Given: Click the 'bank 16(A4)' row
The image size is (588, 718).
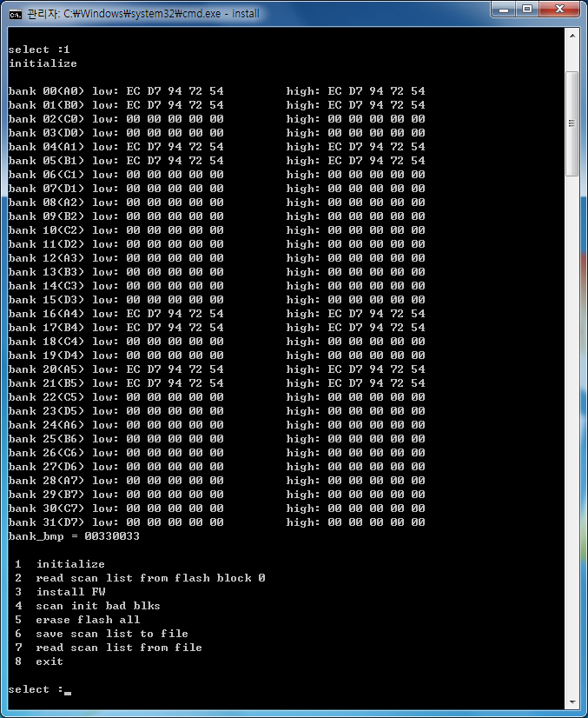Looking at the screenshot, I should [x=216, y=314].
